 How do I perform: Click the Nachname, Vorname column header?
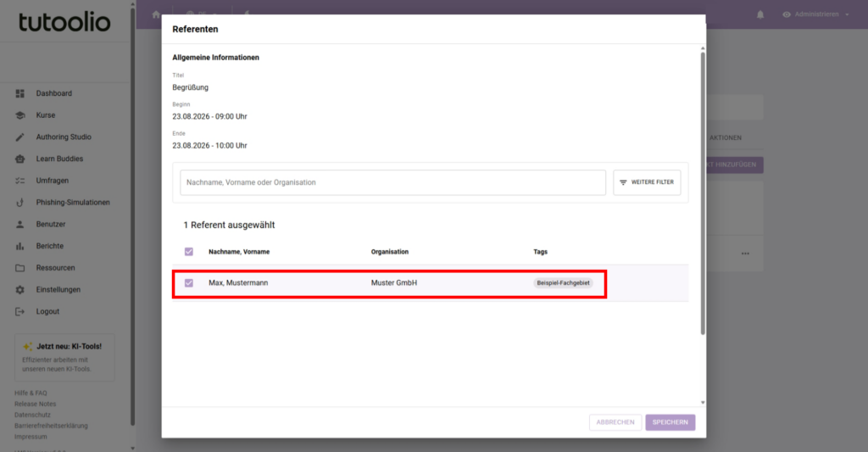click(x=239, y=252)
